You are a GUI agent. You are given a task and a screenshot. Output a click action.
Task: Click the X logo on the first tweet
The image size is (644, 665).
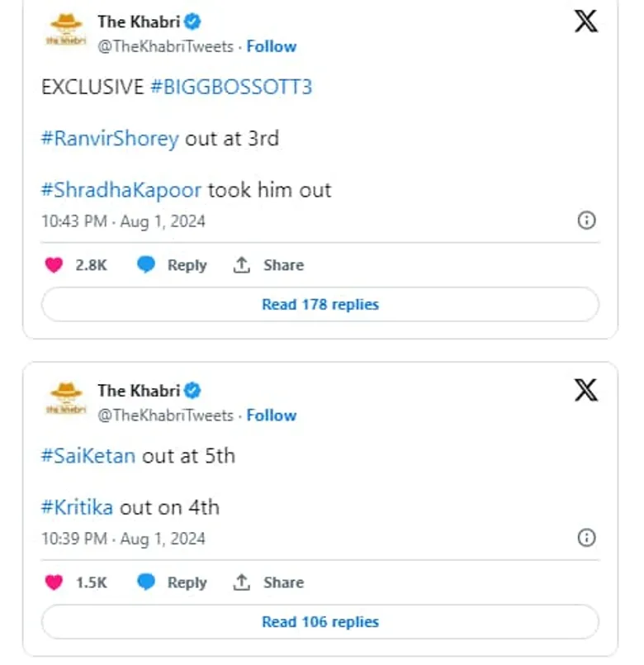pyautogui.click(x=585, y=21)
